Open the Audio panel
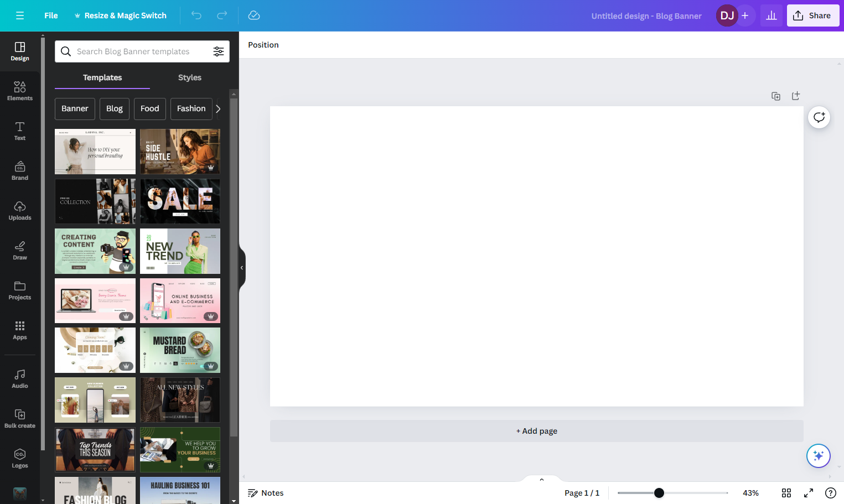844x504 pixels. (20, 379)
